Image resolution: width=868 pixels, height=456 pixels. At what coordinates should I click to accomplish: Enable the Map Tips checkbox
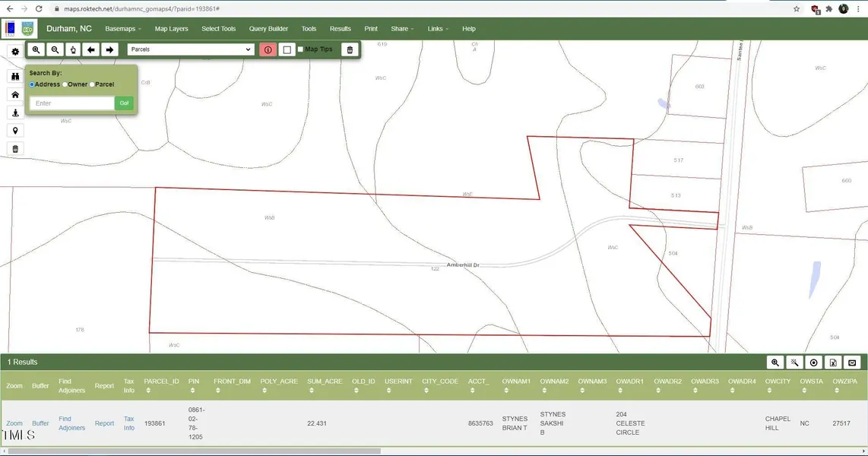[300, 49]
